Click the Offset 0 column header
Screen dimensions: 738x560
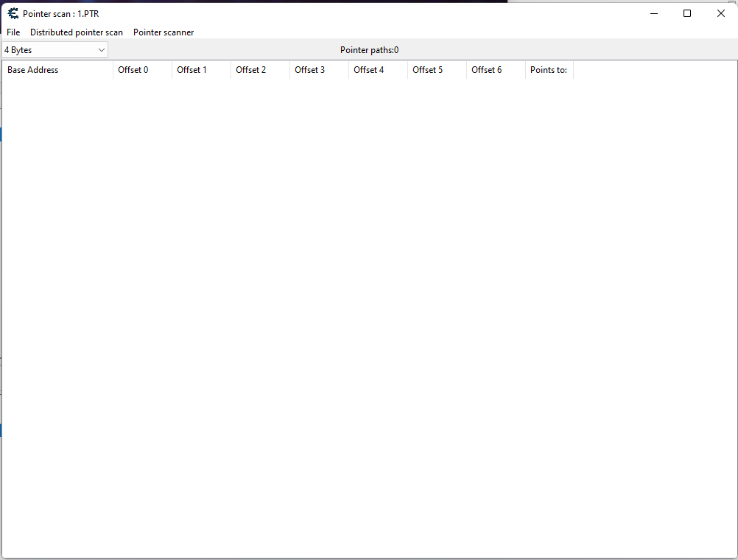coord(141,70)
